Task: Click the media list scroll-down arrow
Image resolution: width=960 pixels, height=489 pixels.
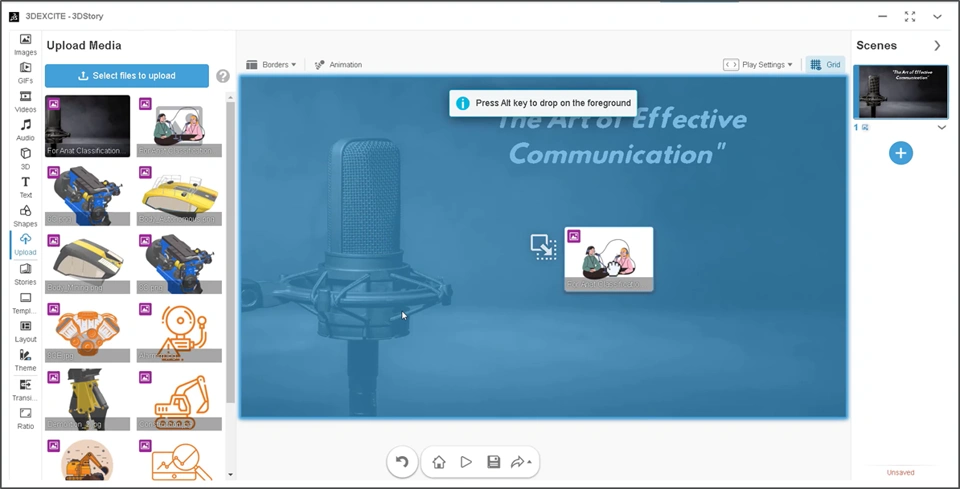Action: [230, 474]
